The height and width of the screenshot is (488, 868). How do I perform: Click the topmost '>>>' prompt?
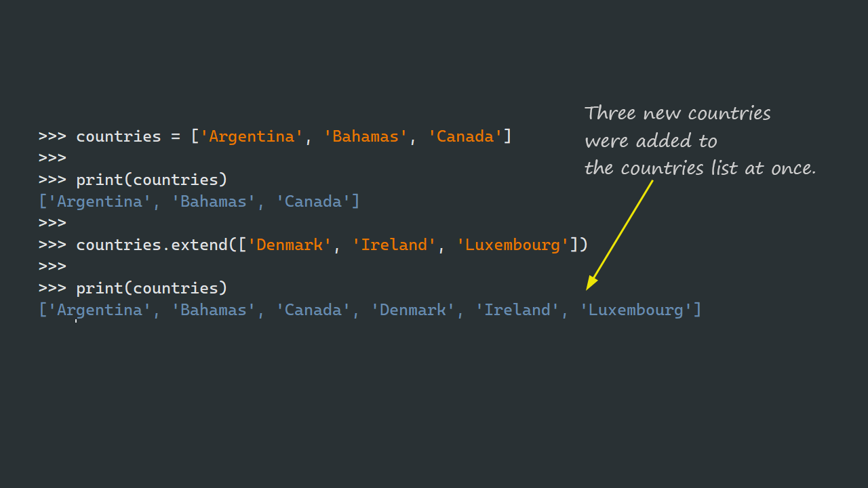tap(51, 136)
